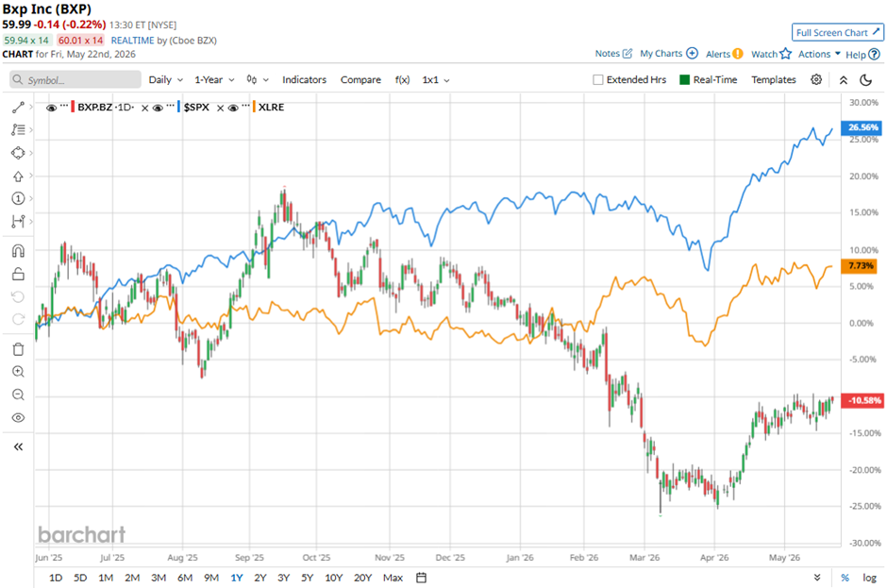Switch to dark mode moon icon
887x588 pixels.
pos(865,80)
